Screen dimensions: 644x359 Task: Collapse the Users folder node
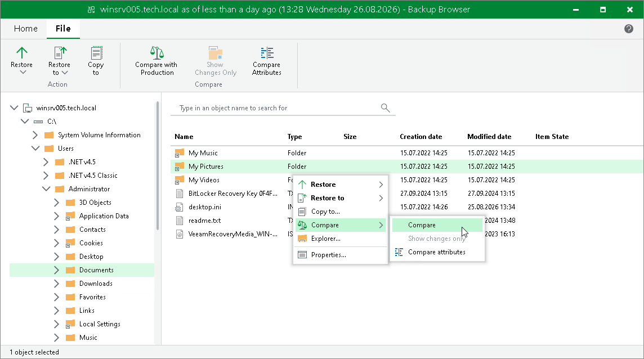(35, 149)
